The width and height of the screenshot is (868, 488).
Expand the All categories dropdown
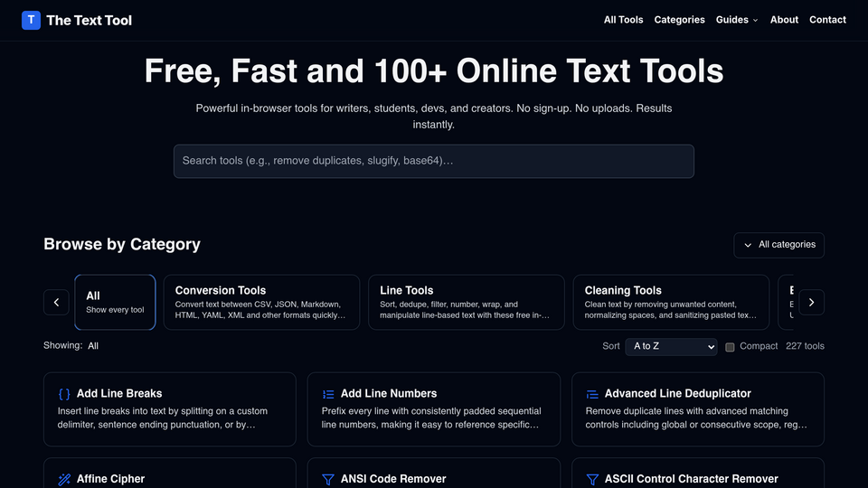(778, 245)
